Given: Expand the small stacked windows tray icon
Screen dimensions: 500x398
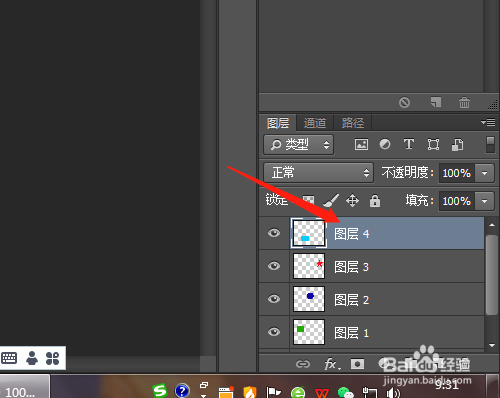Looking at the screenshot, I should 204,385.
